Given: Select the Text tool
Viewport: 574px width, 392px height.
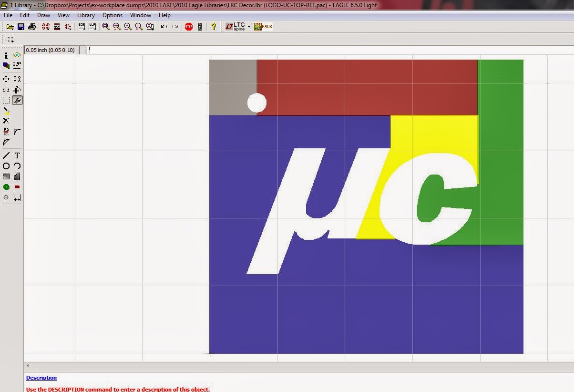Looking at the screenshot, I should (x=17, y=155).
